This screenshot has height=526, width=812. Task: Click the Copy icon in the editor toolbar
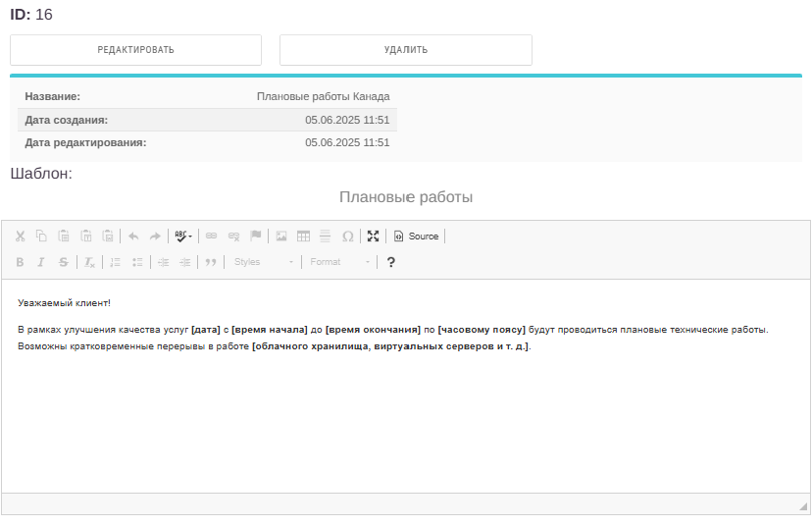pos(41,237)
